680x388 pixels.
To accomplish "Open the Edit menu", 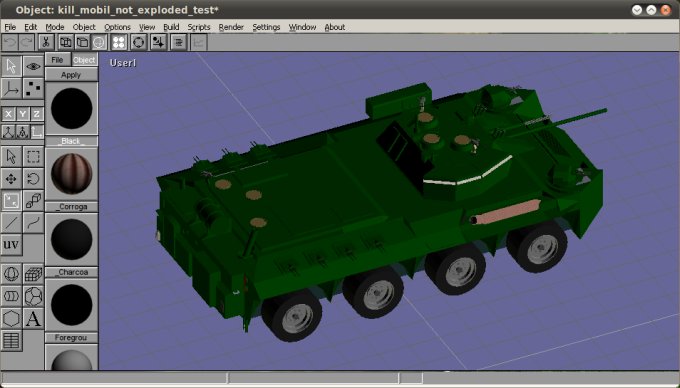I will [x=30, y=27].
